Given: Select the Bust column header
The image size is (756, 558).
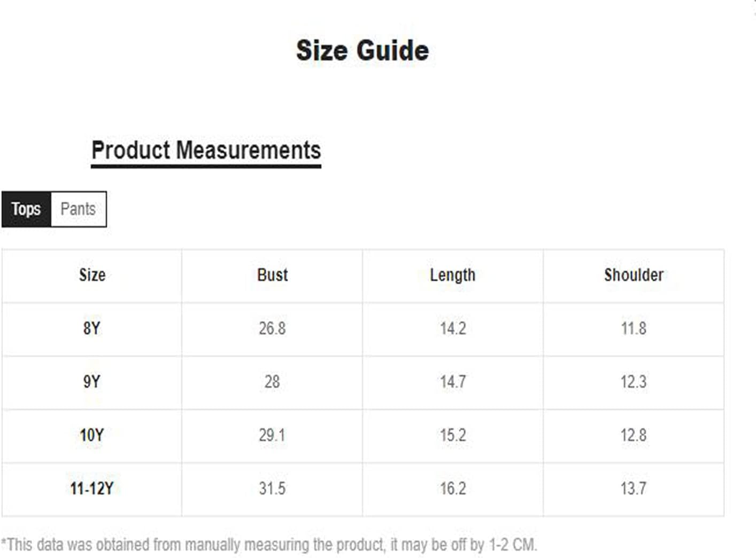Looking at the screenshot, I should (x=272, y=275).
